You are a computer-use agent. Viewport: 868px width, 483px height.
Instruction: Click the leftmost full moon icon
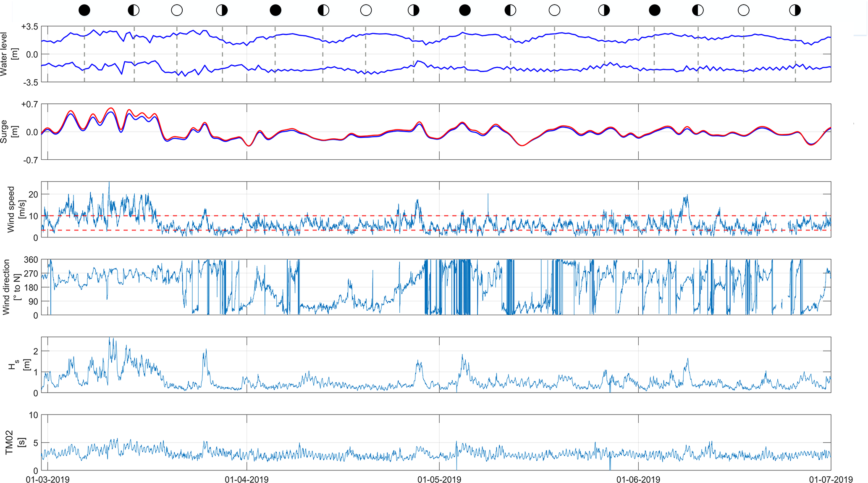click(x=177, y=10)
